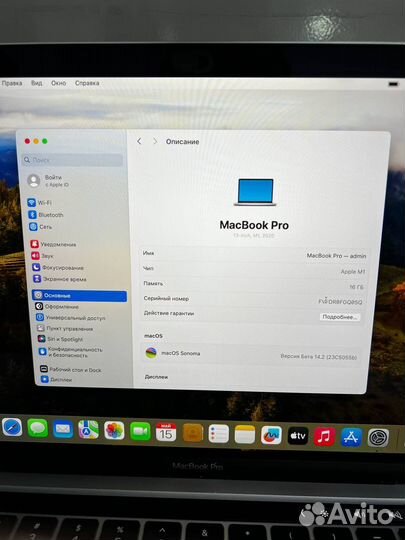Click the MacBook Pro laptop image
The width and height of the screenshot is (405, 540).
[x=255, y=192]
